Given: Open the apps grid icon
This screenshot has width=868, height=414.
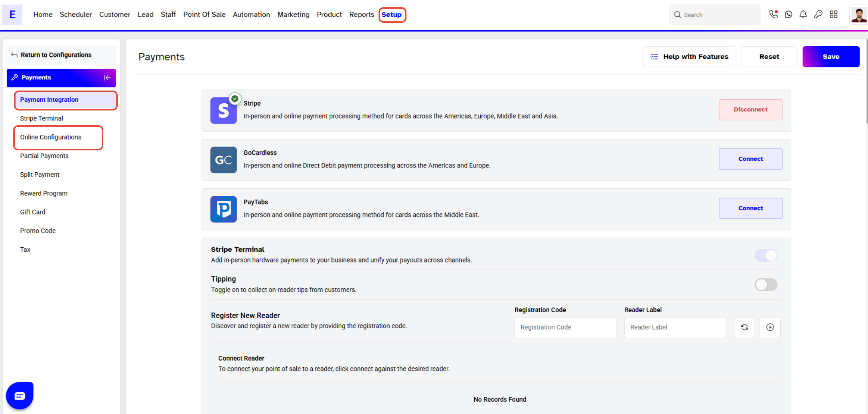Looking at the screenshot, I should coord(834,14).
